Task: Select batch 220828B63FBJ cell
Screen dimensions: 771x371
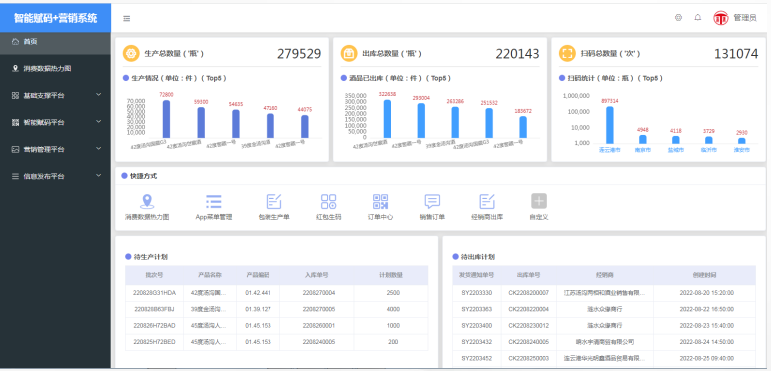Action: pyautogui.click(x=154, y=309)
